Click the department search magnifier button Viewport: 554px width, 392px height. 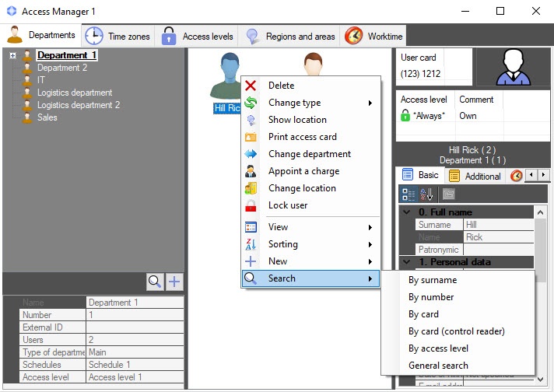pos(155,282)
